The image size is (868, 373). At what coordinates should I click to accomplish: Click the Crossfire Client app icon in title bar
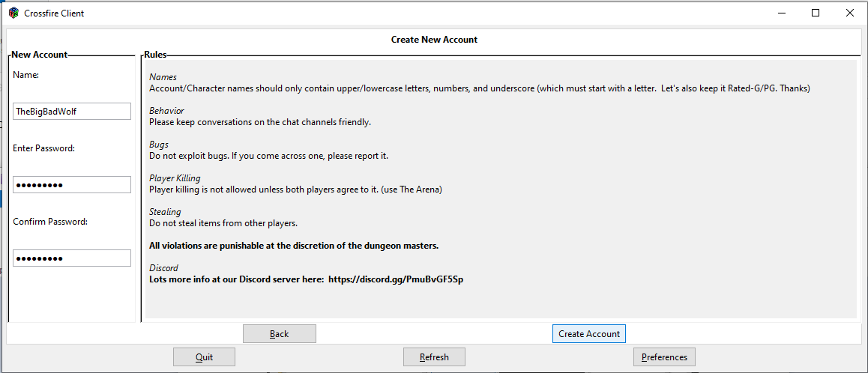13,13
